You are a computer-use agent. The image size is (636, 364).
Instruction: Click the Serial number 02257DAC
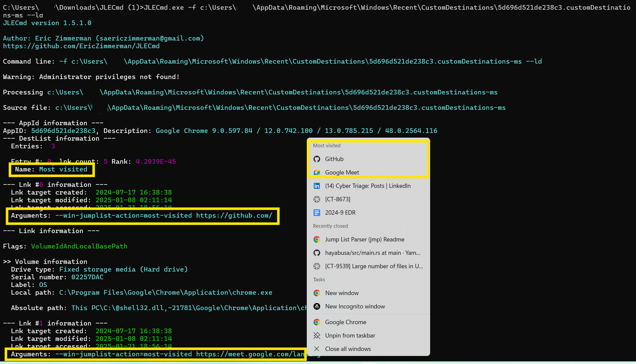point(88,277)
